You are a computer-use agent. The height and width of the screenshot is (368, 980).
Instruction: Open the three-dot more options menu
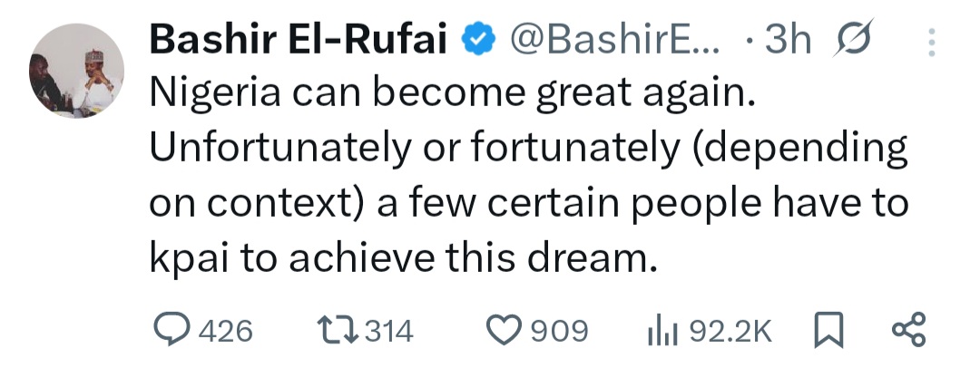click(x=930, y=42)
